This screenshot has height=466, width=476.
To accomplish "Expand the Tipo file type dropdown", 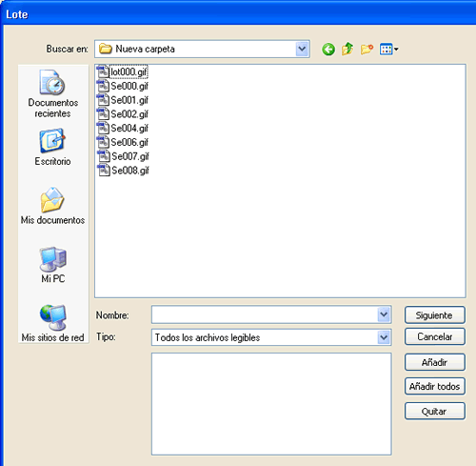I will [384, 337].
